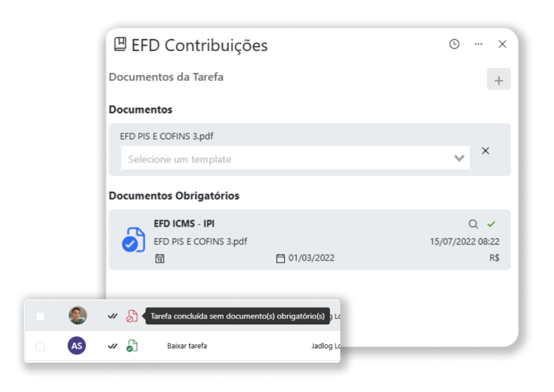Click the calendar icon with number 12
Viewport: 554px width, 392px height.
click(160, 258)
